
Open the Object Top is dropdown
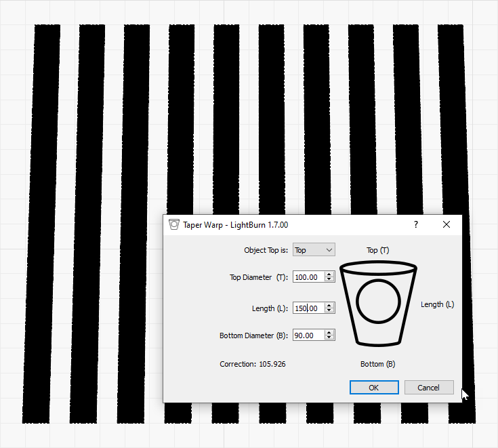click(314, 250)
